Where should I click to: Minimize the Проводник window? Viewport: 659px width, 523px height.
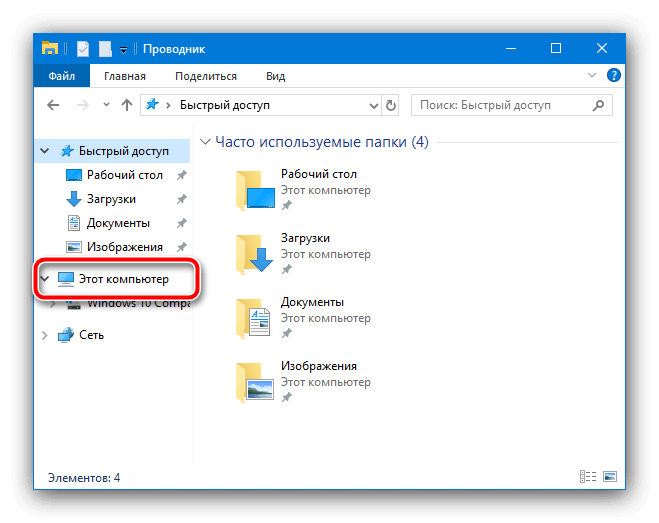[x=511, y=48]
